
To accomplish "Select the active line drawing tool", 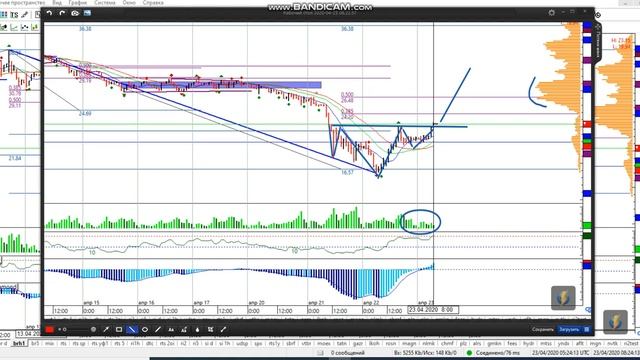I will (132, 329).
